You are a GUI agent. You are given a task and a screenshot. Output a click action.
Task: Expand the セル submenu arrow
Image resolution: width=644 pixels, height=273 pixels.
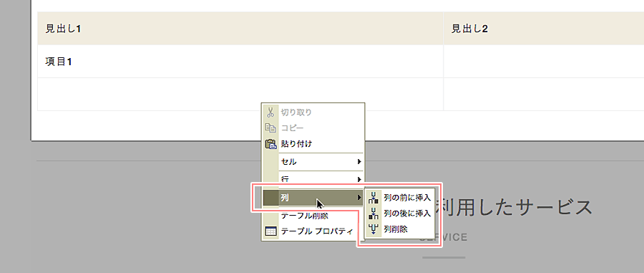[359, 162]
